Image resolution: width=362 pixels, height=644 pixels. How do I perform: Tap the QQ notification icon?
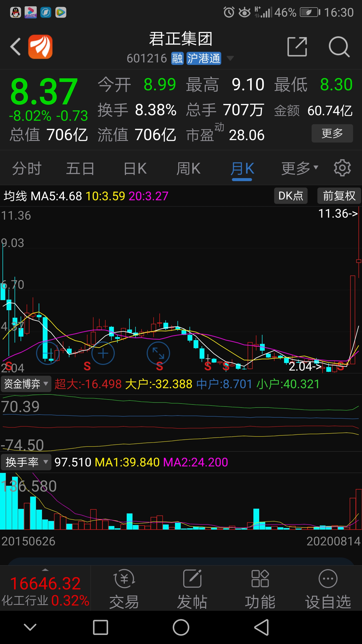pos(15,12)
